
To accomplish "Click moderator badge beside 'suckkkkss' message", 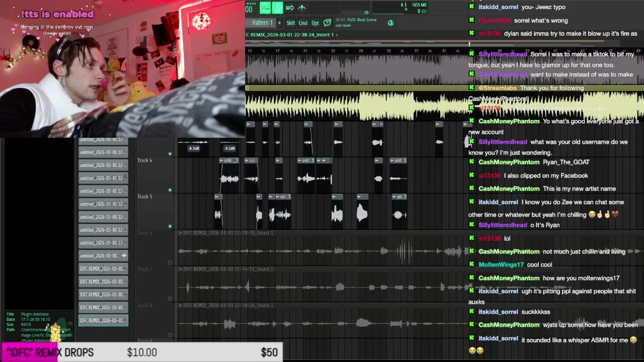I will click(472, 312).
